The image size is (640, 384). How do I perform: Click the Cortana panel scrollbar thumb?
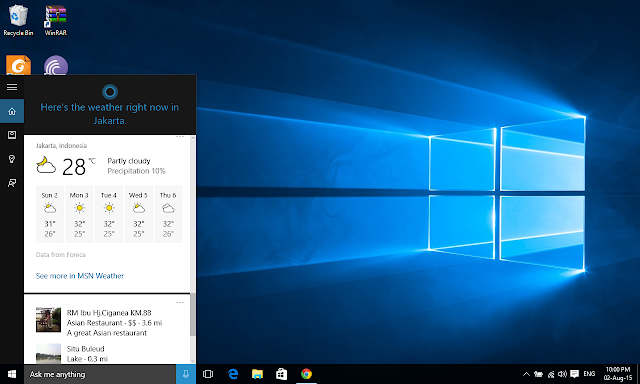193,314
